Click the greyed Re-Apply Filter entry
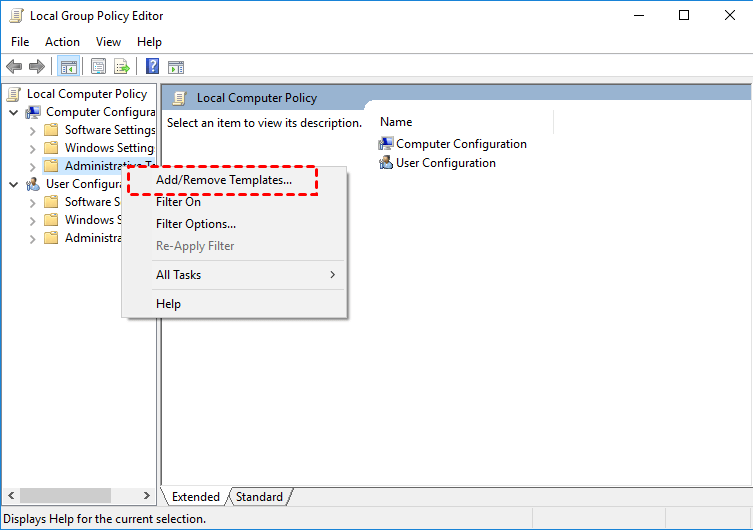The width and height of the screenshot is (753, 530). point(234,246)
